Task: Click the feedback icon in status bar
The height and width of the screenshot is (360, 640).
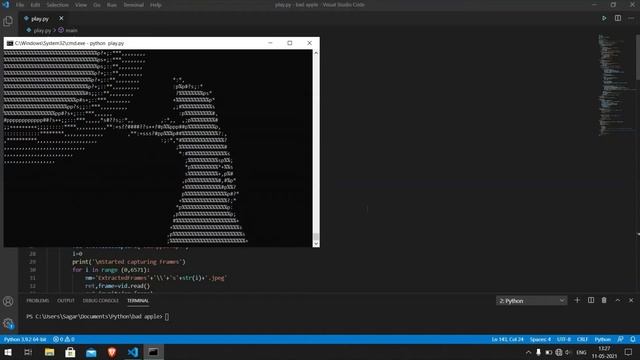Action: pos(620,340)
